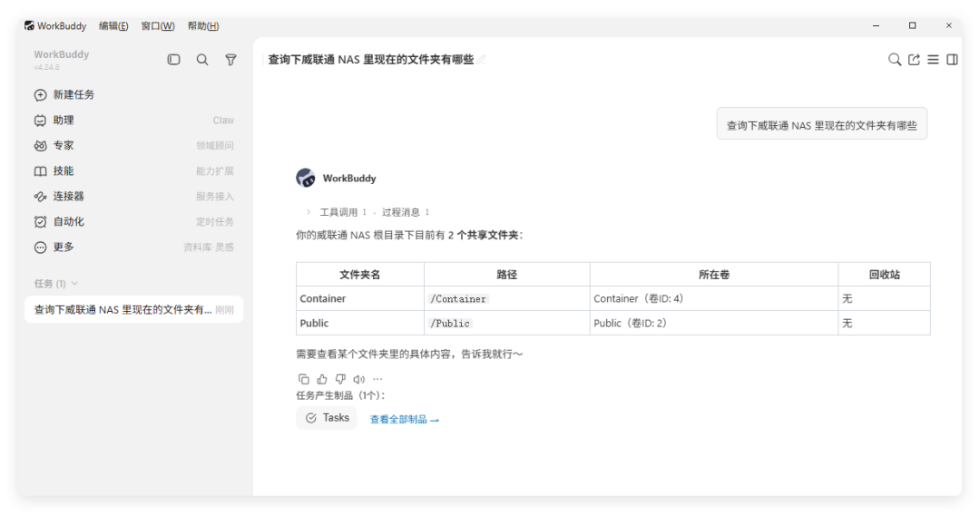
Task: Click the WorkBuddy app logo
Action: pos(29,25)
